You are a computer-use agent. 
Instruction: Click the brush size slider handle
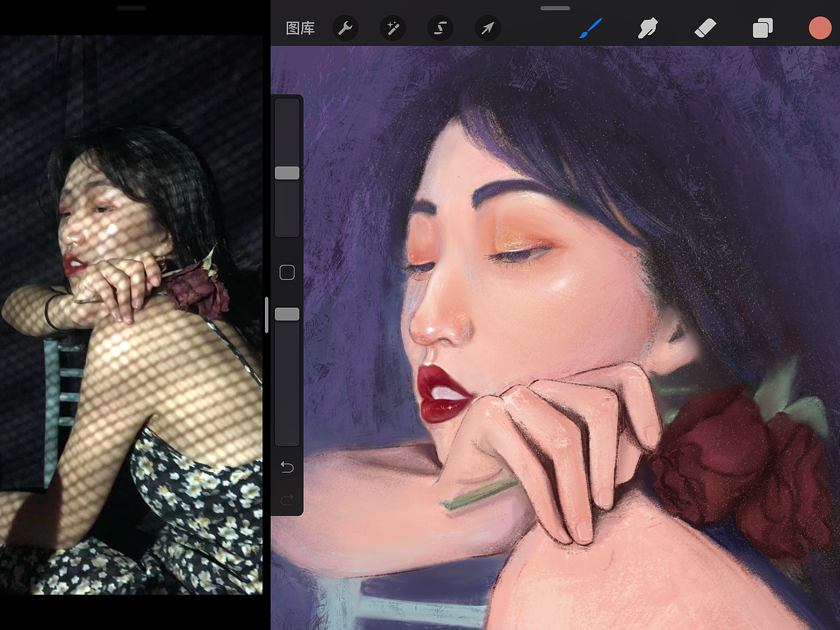287,173
